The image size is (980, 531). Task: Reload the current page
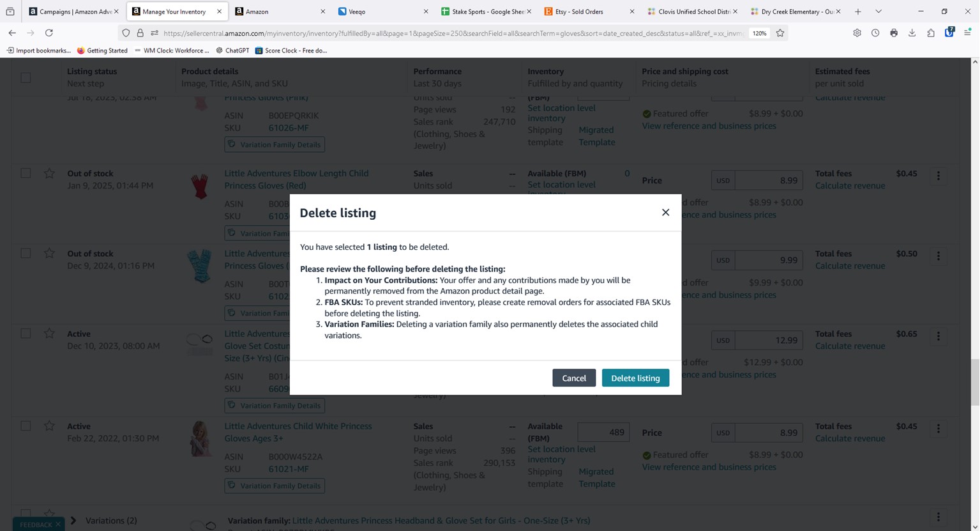(49, 33)
